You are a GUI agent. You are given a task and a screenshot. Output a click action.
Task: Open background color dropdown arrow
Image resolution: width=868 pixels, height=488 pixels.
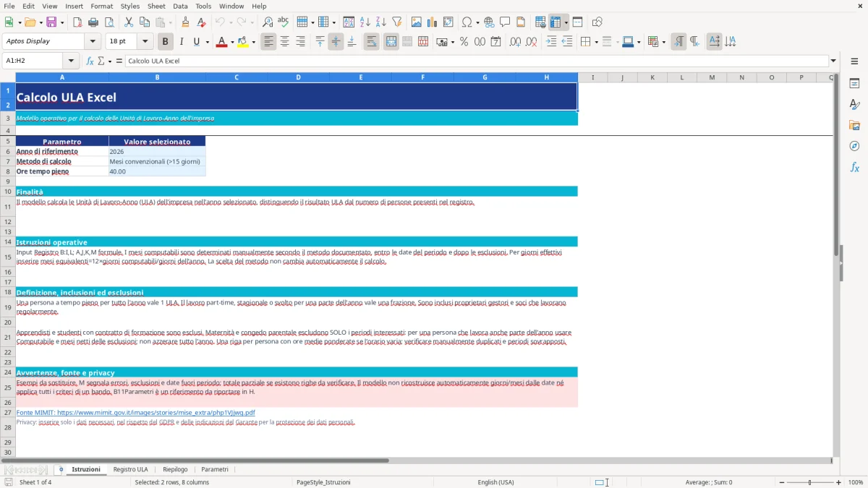click(x=253, y=42)
